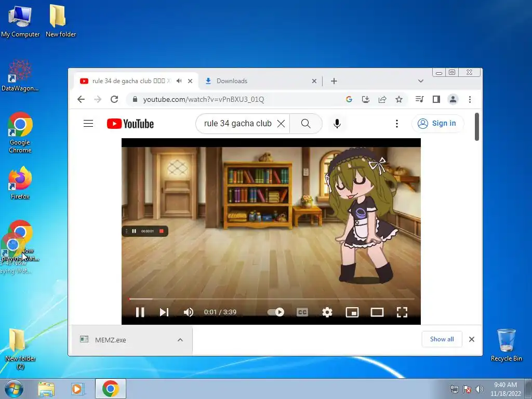Click the page vertical scrollbar
532x399 pixels.
pos(477,127)
